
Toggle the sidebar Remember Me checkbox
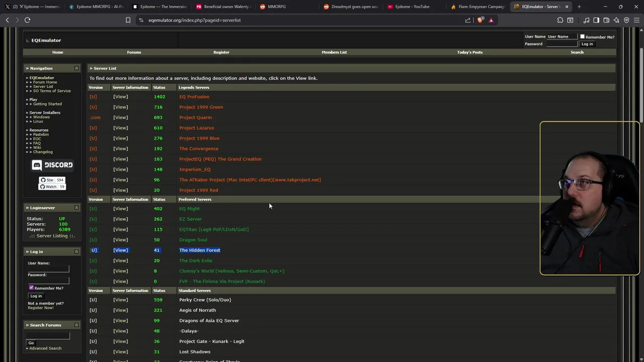pos(31,288)
